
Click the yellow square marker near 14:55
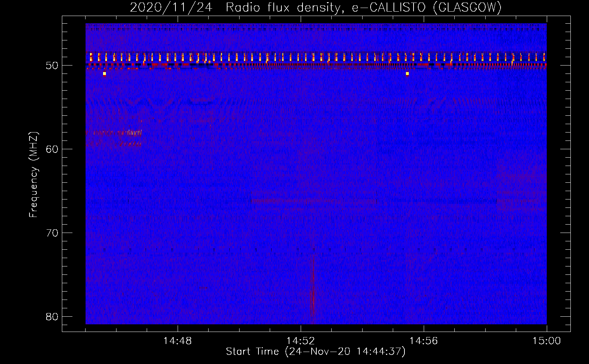407,74
